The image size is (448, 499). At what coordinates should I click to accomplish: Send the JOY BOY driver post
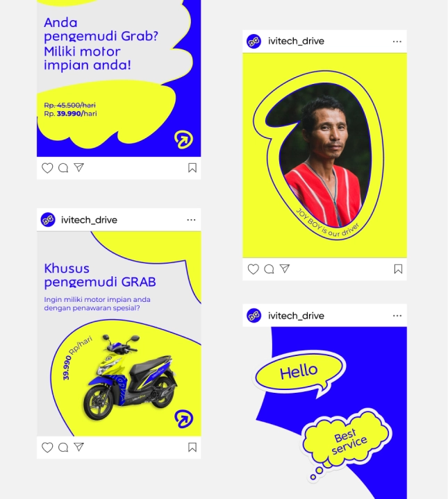pyautogui.click(x=285, y=269)
